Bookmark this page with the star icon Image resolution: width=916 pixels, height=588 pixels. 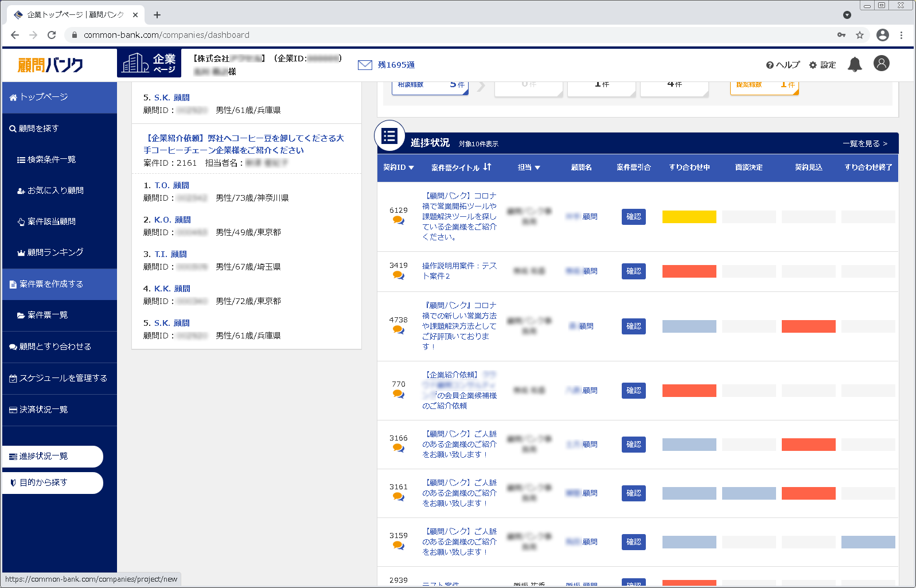pos(859,35)
